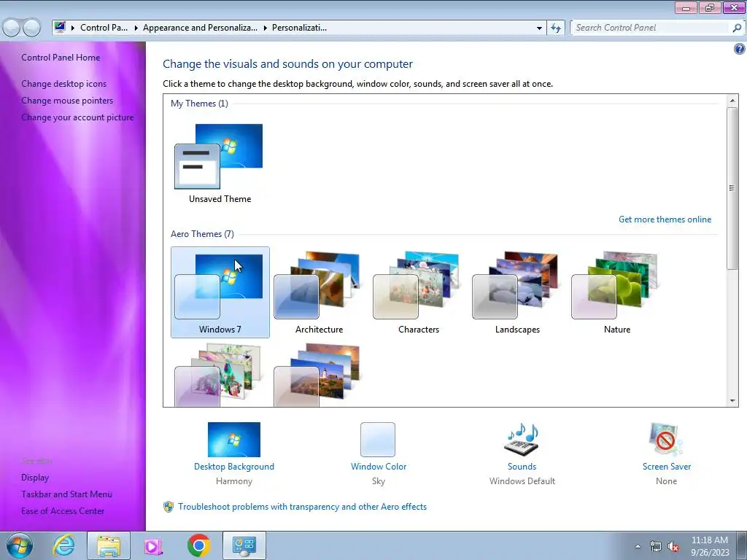The image size is (747, 560).
Task: Open the Windows Start button
Action: (20, 545)
